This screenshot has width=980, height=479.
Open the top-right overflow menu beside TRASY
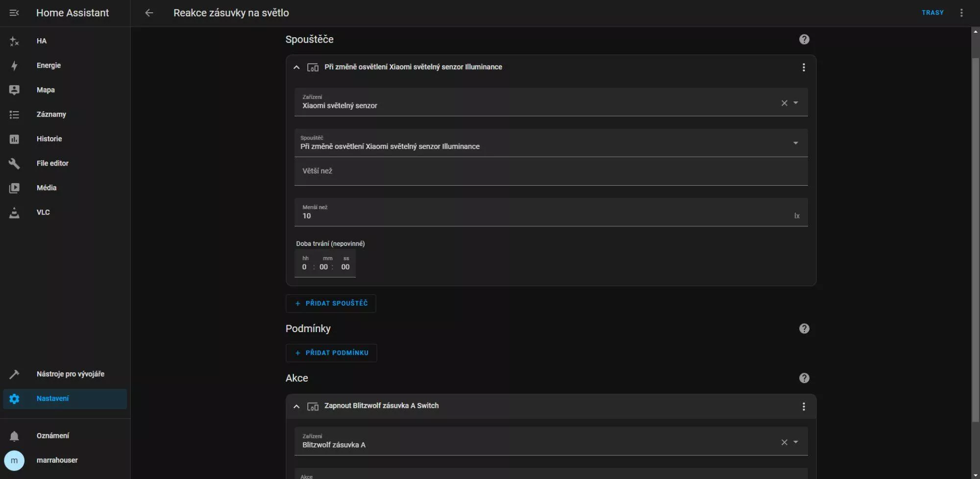point(961,13)
